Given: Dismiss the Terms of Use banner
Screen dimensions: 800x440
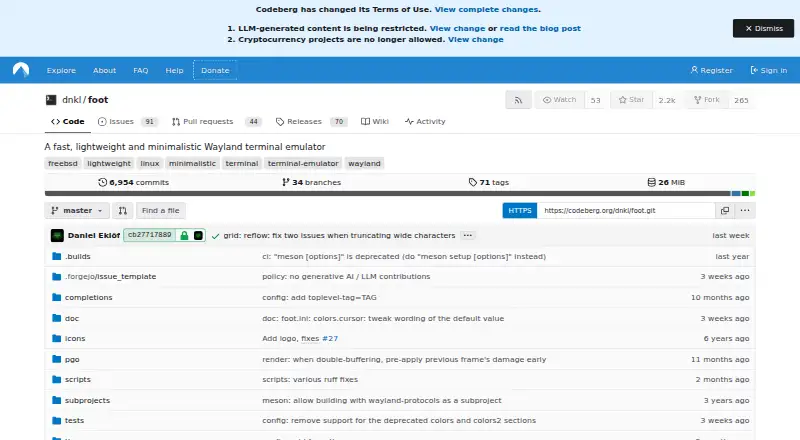Looking at the screenshot, I should coord(763,29).
